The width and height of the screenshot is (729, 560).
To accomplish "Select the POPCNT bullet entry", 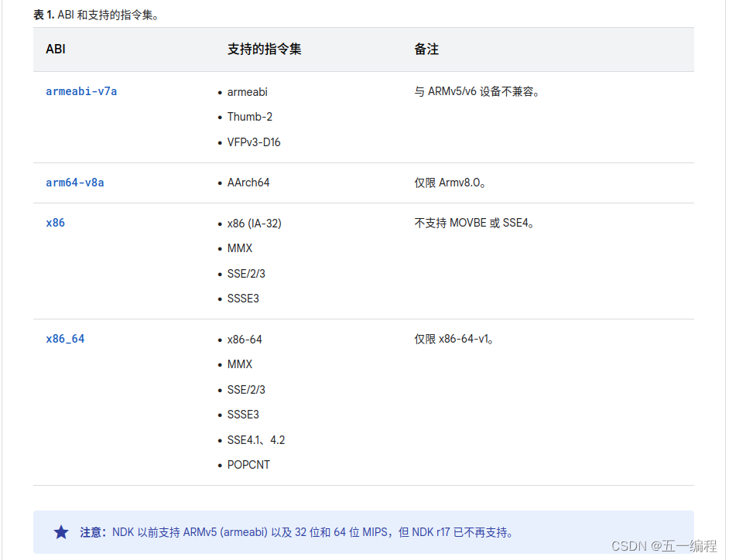I will pos(248,464).
